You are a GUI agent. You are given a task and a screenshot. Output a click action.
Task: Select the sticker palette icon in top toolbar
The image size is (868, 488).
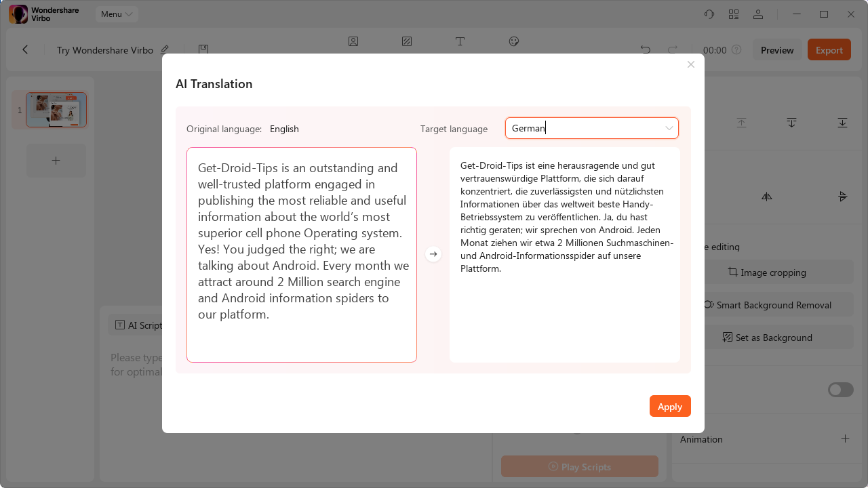point(513,41)
